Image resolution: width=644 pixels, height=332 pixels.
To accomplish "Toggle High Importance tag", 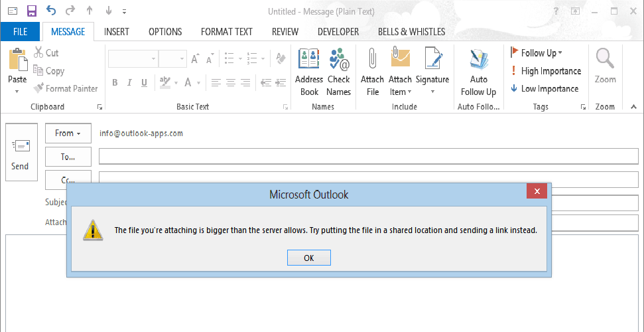I will 546,71.
